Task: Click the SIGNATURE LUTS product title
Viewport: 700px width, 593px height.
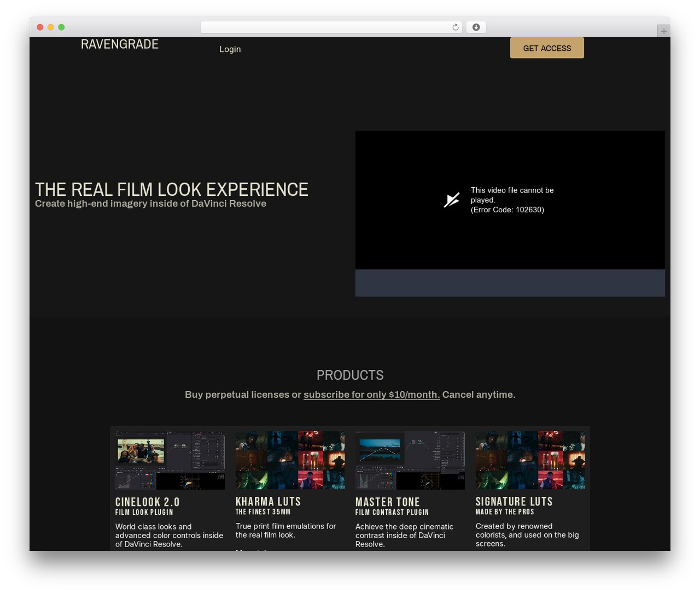Action: 514,502
